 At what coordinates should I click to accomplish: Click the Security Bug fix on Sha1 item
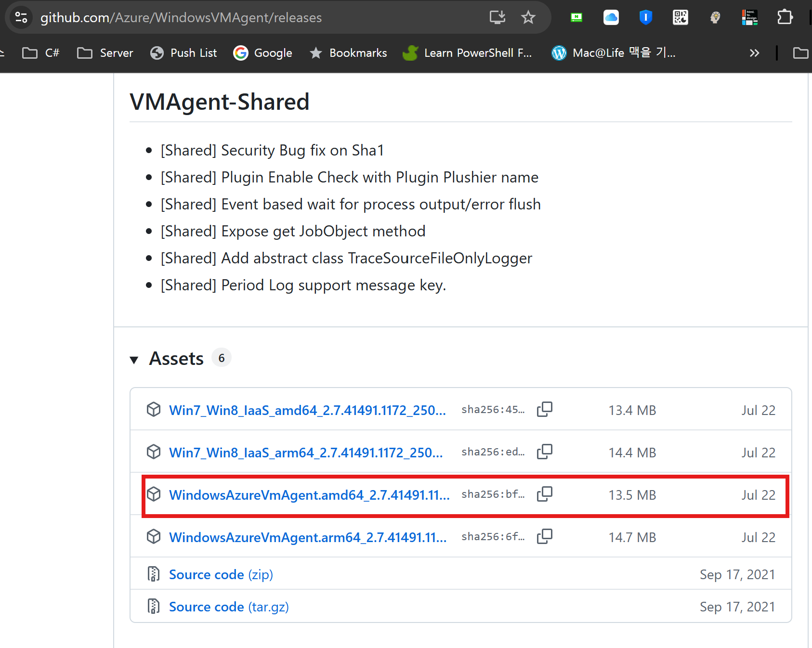(273, 150)
